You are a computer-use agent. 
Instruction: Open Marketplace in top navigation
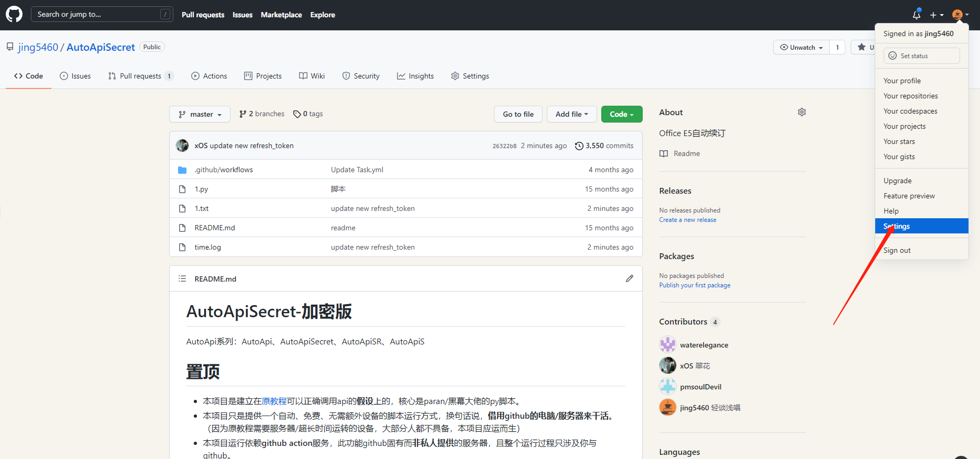pos(281,15)
